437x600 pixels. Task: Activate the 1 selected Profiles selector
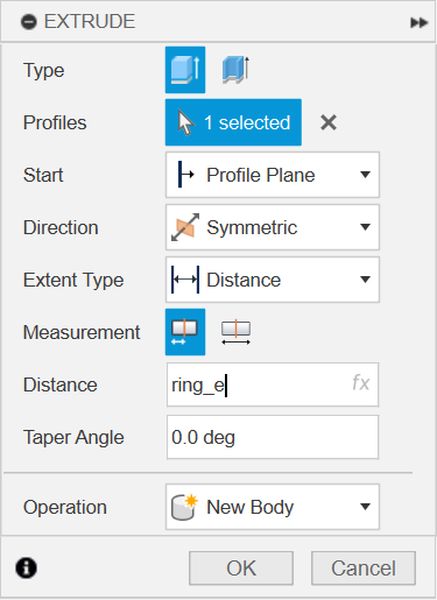click(233, 122)
